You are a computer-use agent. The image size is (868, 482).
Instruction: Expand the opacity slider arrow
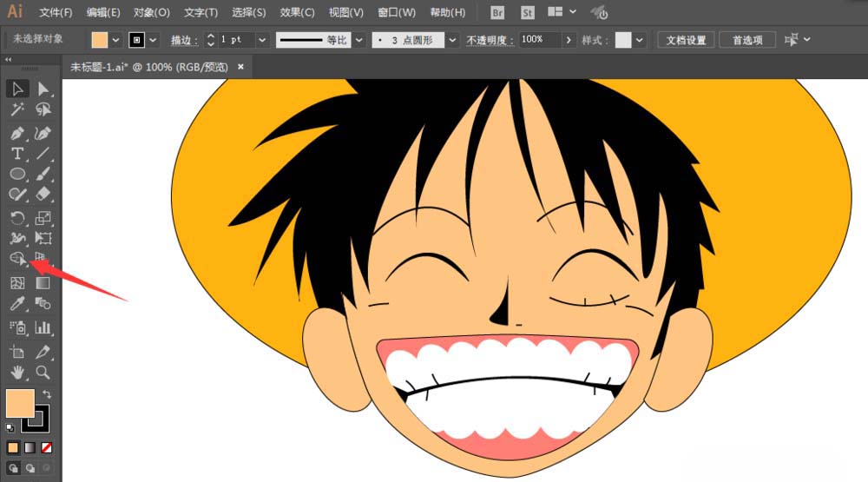coord(568,40)
